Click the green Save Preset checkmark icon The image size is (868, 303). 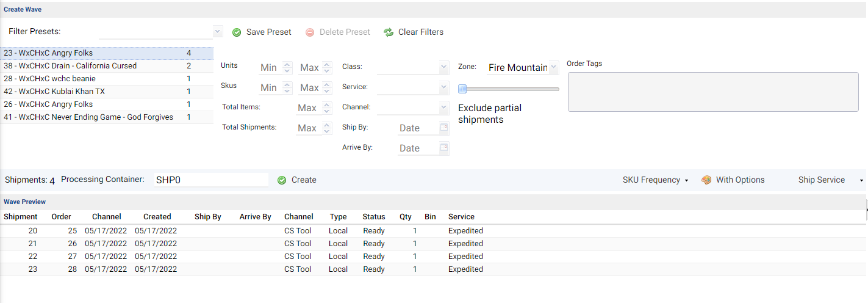click(x=237, y=32)
